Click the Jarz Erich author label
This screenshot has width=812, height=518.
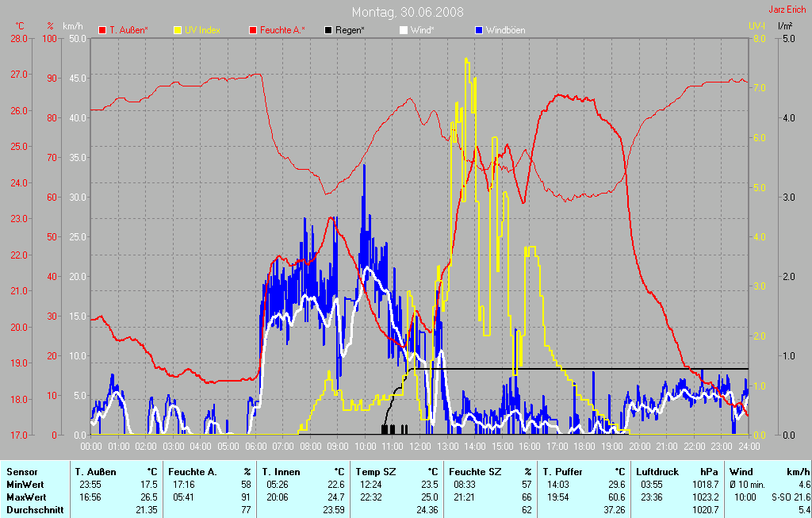point(787,10)
